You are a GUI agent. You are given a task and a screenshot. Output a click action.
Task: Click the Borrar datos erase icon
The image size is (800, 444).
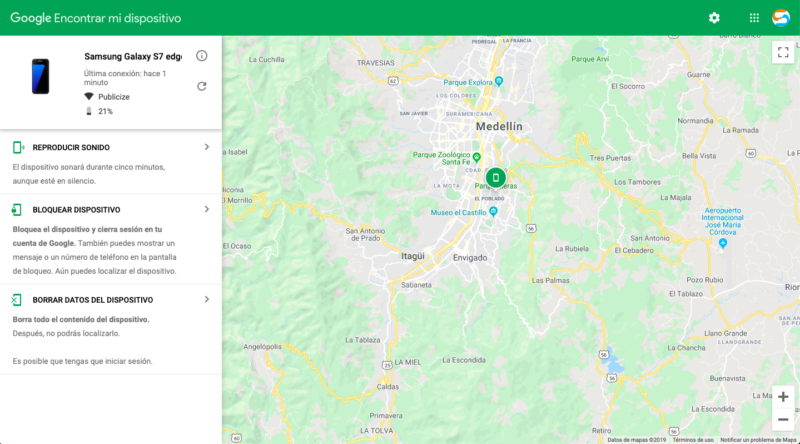16,300
